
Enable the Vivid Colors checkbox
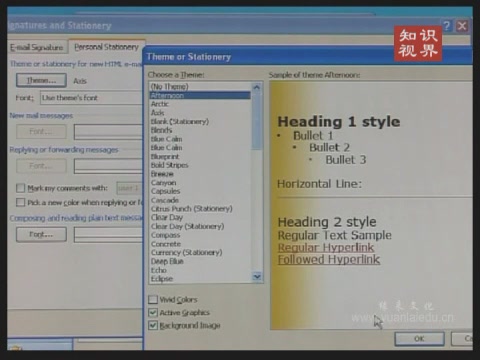[x=153, y=299]
